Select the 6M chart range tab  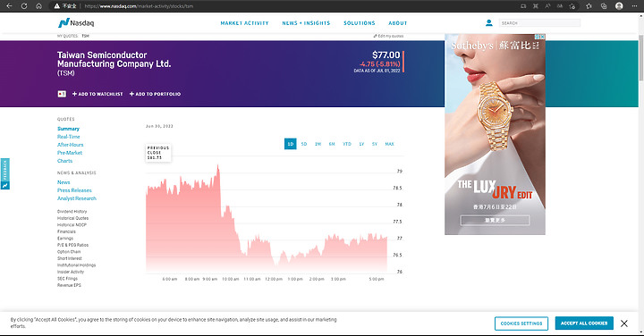[x=332, y=144]
